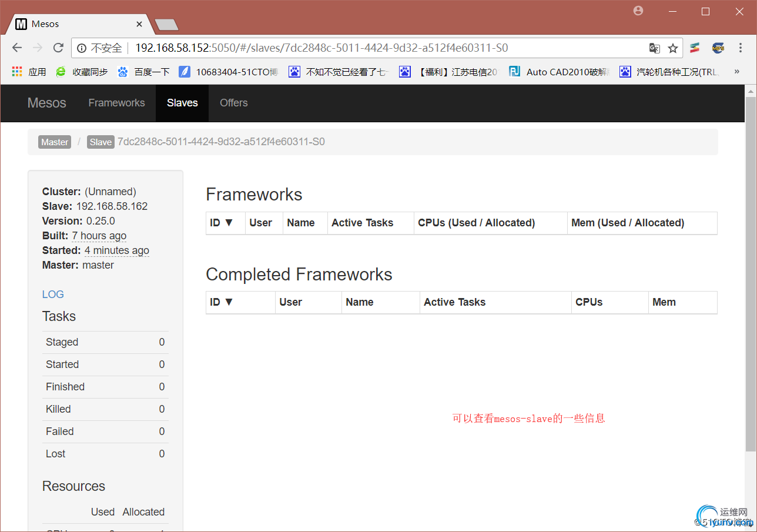Click the Slave breadcrumb badge
The image size is (757, 532).
[x=101, y=142]
